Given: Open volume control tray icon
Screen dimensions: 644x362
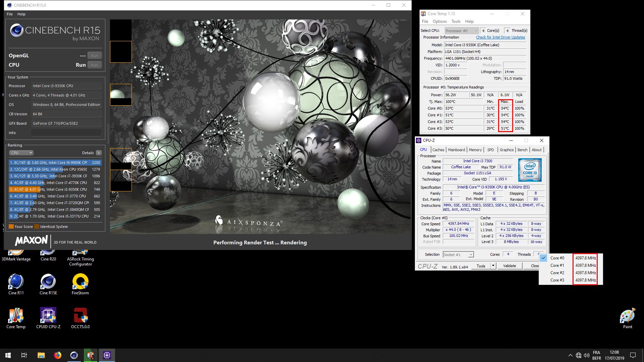Looking at the screenshot, I should [587, 355].
